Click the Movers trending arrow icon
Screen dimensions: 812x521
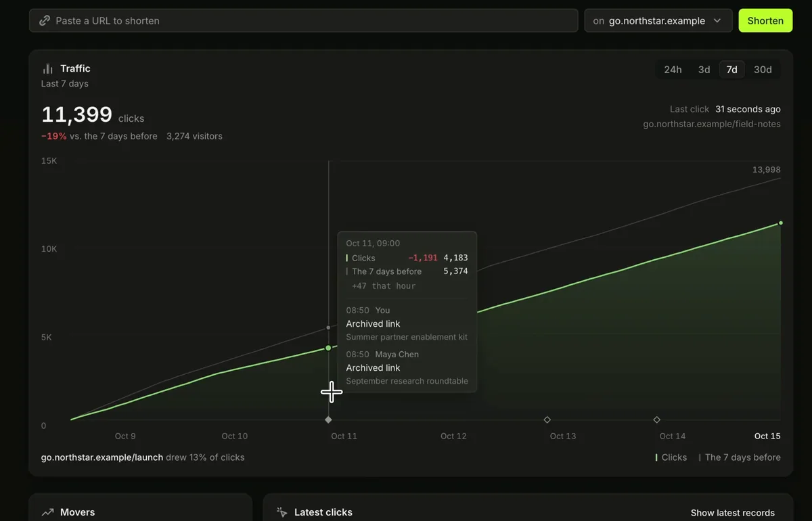coord(48,512)
